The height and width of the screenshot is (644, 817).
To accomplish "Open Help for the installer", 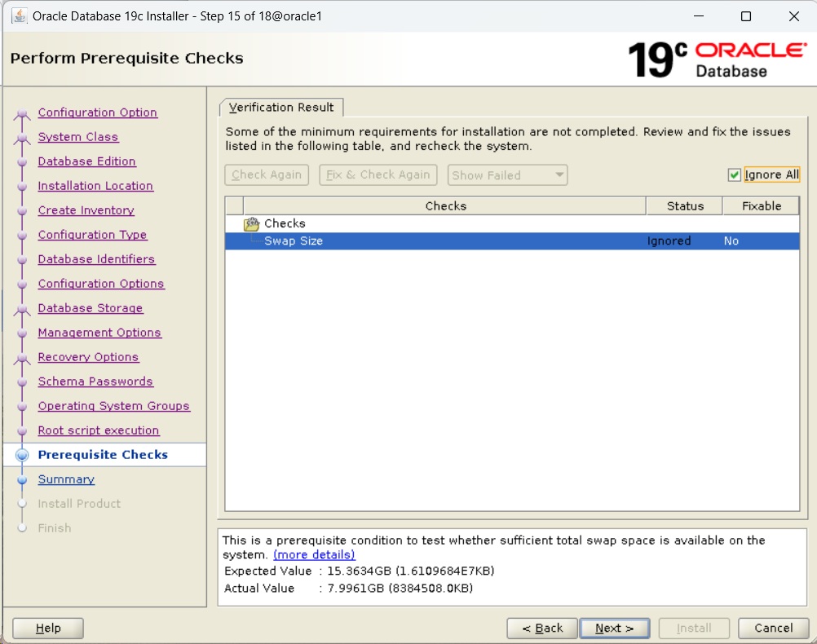I will pos(48,629).
